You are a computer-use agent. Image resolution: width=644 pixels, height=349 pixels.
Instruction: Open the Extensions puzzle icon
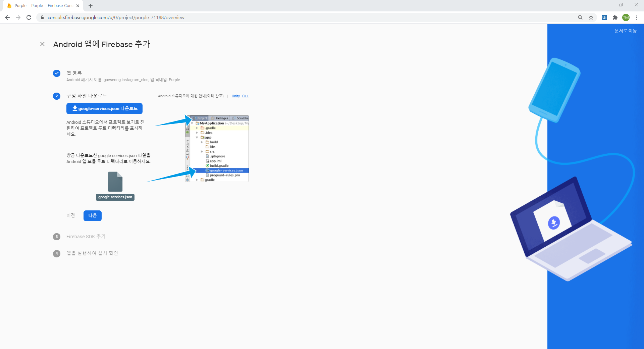click(615, 17)
